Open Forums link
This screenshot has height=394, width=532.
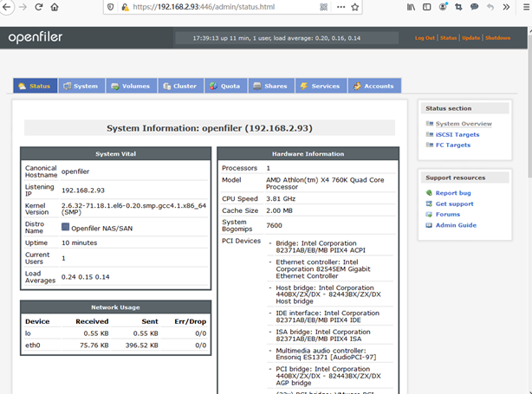click(x=448, y=214)
